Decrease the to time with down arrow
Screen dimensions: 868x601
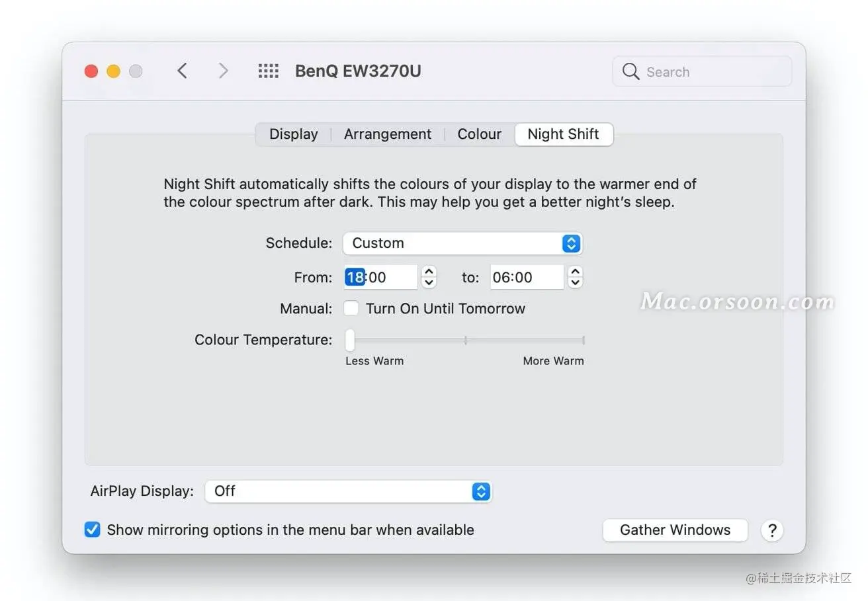pos(576,283)
